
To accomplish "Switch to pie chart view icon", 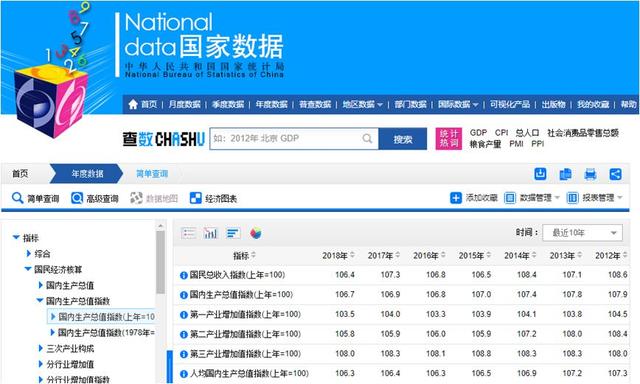I will click(x=256, y=233).
